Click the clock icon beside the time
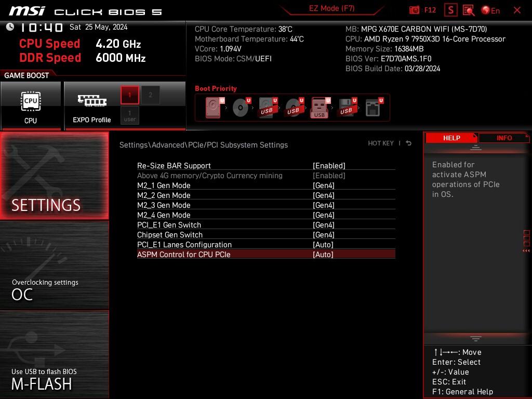This screenshot has width=532, height=399. (x=10, y=27)
